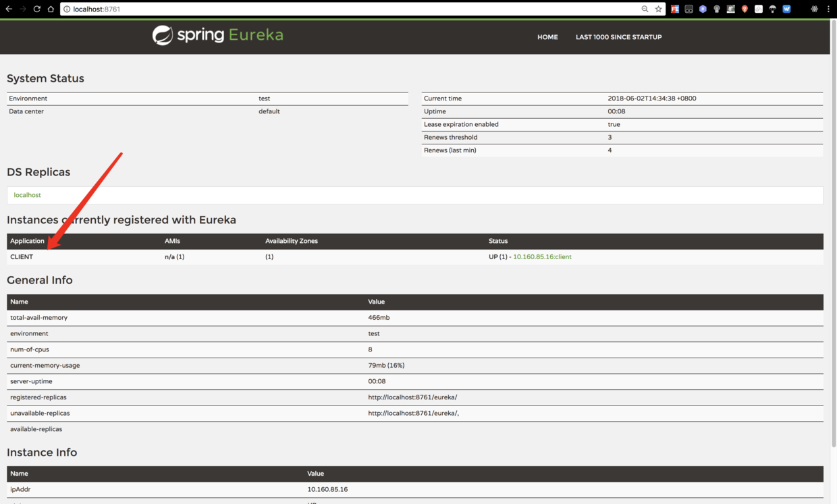
Task: Open the React devtools atom extension
Action: [814, 9]
